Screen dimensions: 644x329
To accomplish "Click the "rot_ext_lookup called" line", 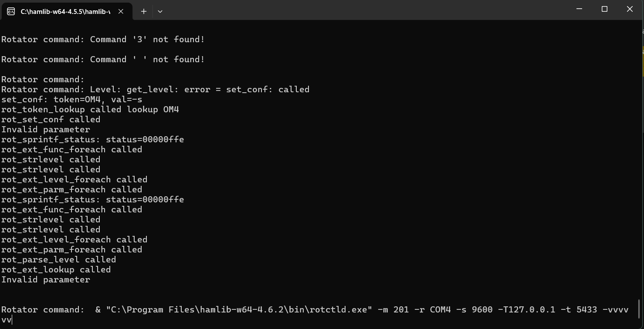I will pos(56,270).
